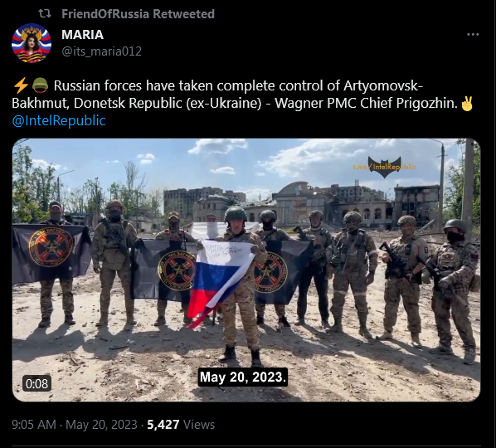496x448 pixels.
Task: Open MARIA's profile avatar picture
Action: point(32,42)
